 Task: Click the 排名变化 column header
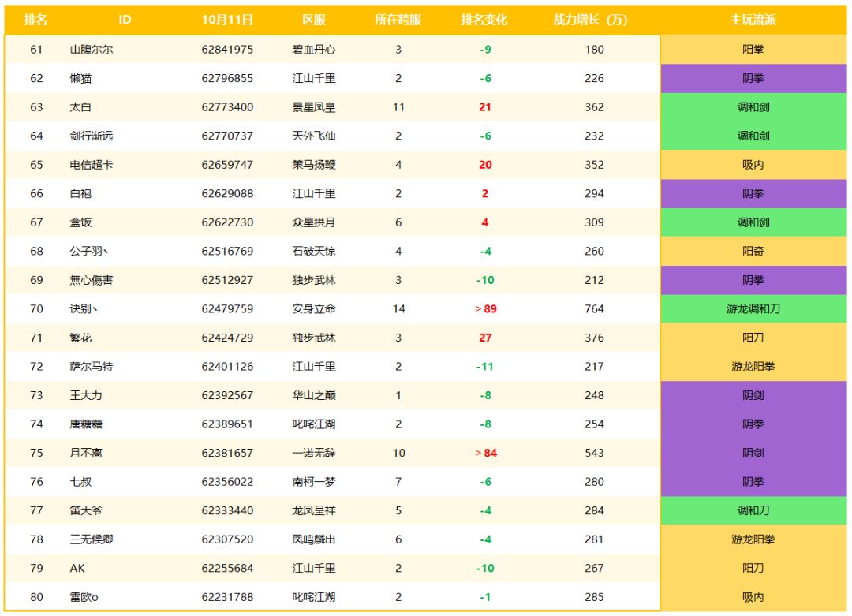coord(484,20)
